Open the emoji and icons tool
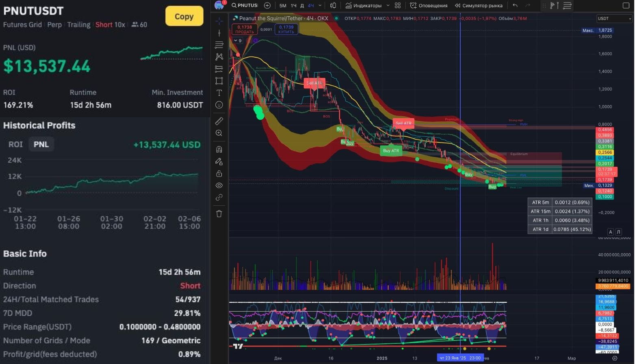This screenshot has width=635, height=364. tap(219, 105)
